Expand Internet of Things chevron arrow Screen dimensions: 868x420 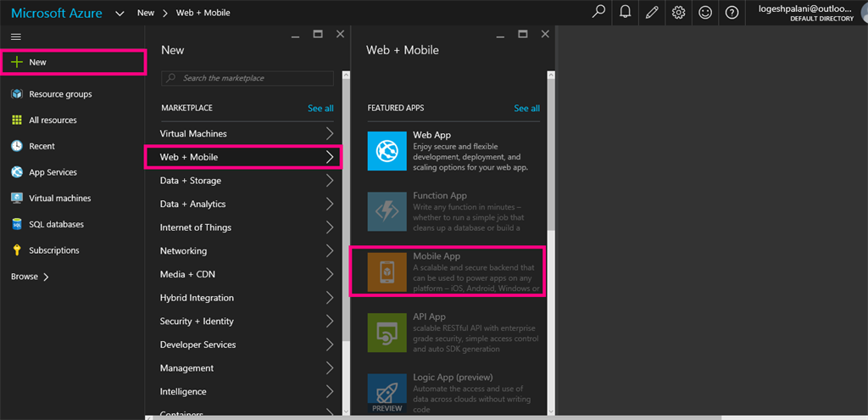click(330, 227)
